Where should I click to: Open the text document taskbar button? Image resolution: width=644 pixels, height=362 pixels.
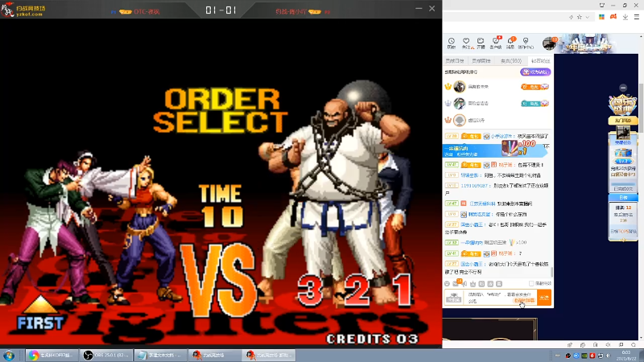(161, 355)
